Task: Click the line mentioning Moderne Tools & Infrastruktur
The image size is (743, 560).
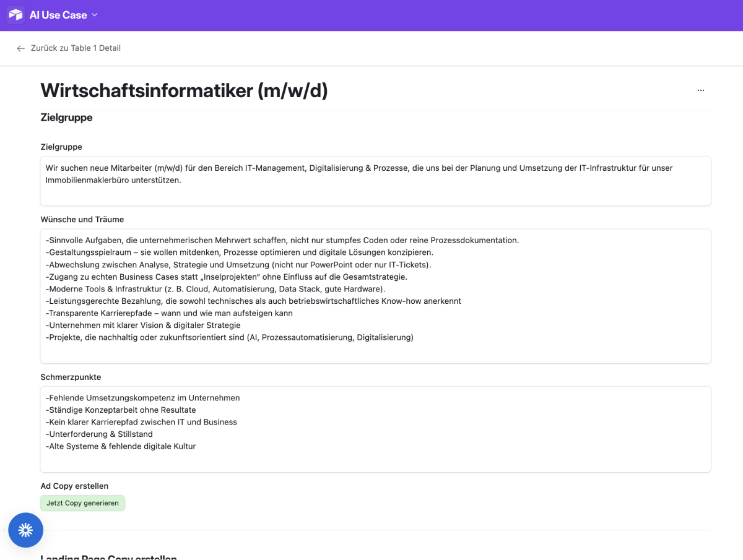Action: (x=215, y=289)
